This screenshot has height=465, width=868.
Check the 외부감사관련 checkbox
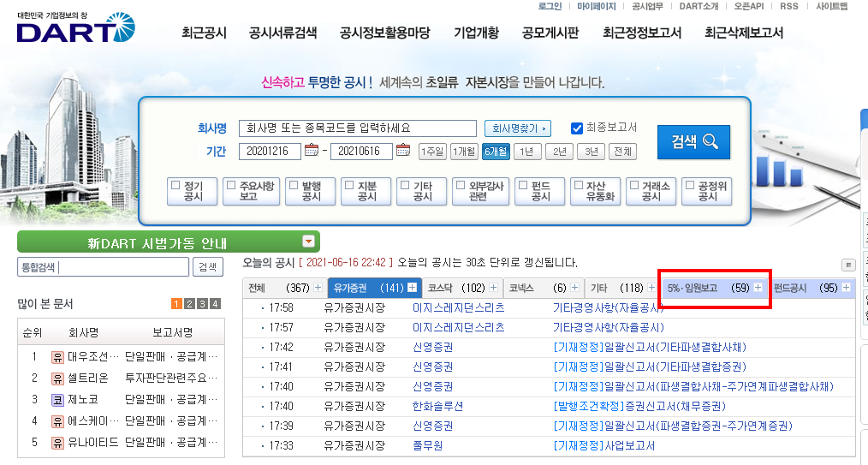461,185
